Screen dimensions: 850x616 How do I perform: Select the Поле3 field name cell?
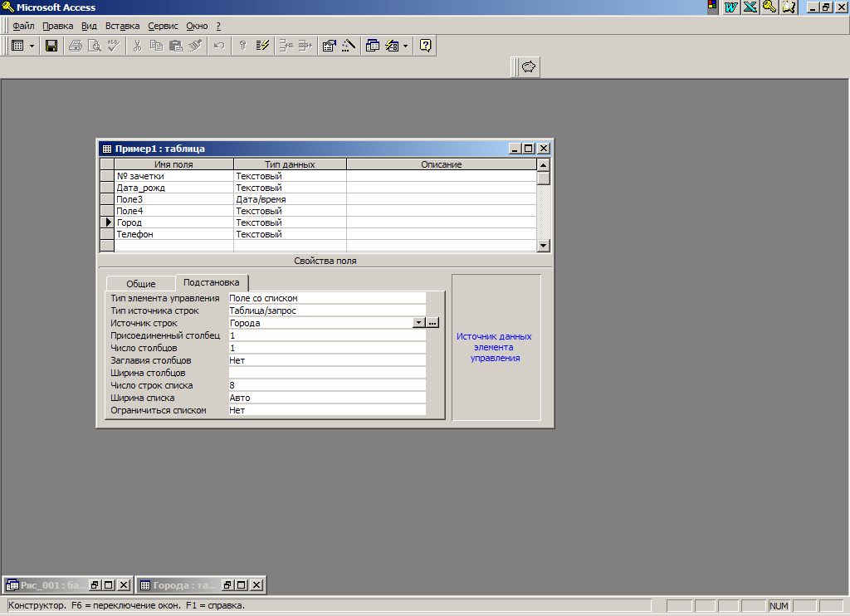[173, 199]
